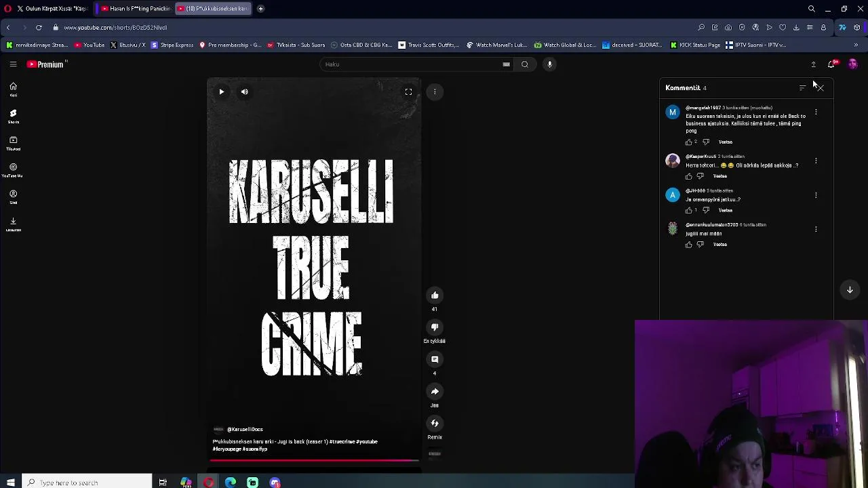Enter fullscreen on the Shorts player
Screen dimensions: 868x488
tap(408, 91)
